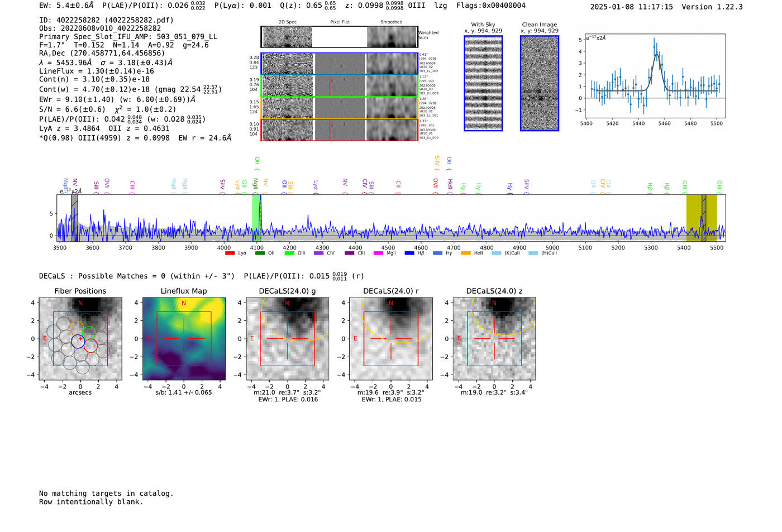Select the purple CIV legend swatch
The width and height of the screenshot is (782, 532).
pos(319,253)
